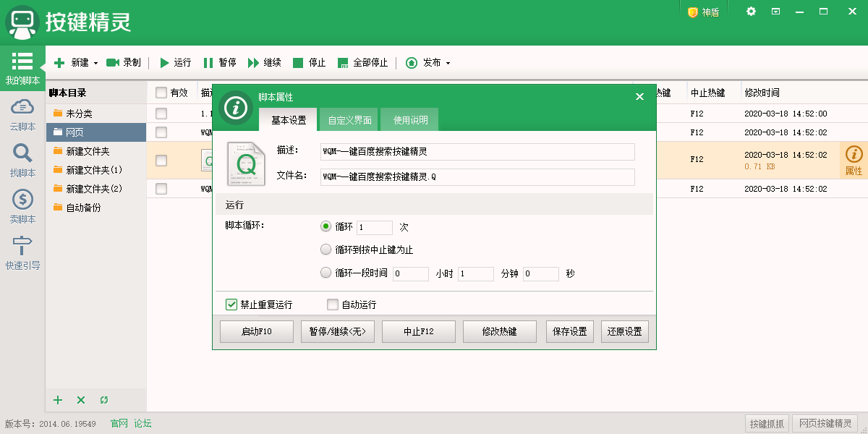The height and width of the screenshot is (434, 868).
Task: Switch to the 使用说明 tab
Action: tap(410, 120)
